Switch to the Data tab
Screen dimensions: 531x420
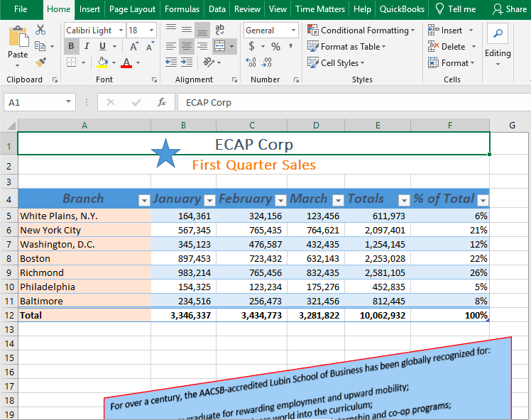[217, 9]
